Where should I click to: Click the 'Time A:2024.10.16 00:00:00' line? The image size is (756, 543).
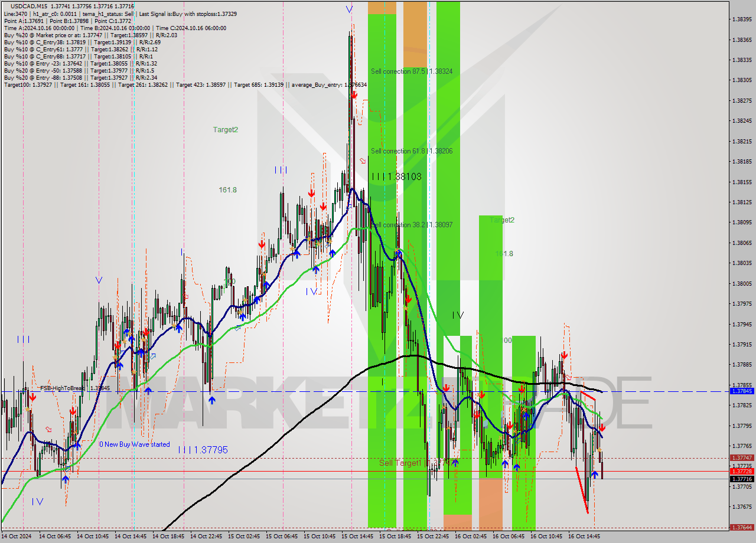[x=115, y=28]
